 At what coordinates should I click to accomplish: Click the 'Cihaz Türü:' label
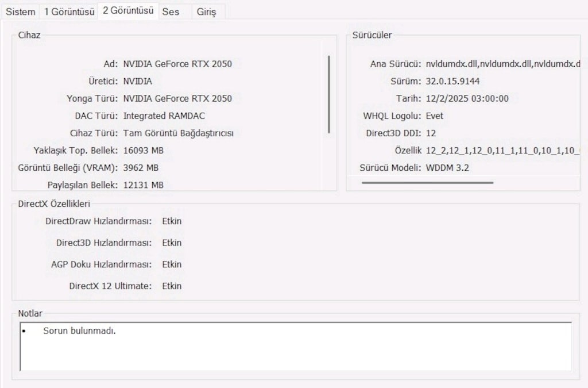(x=94, y=133)
